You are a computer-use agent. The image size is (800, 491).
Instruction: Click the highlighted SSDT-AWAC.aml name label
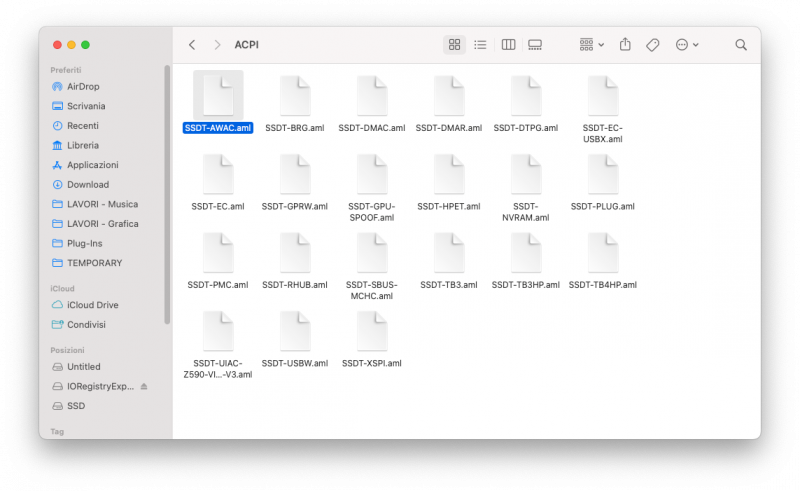pyautogui.click(x=218, y=128)
